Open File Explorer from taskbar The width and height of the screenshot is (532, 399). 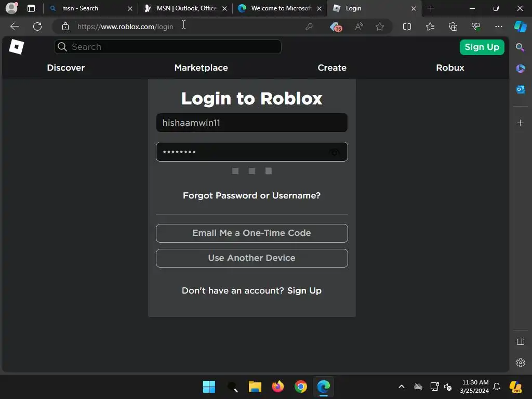(x=255, y=387)
